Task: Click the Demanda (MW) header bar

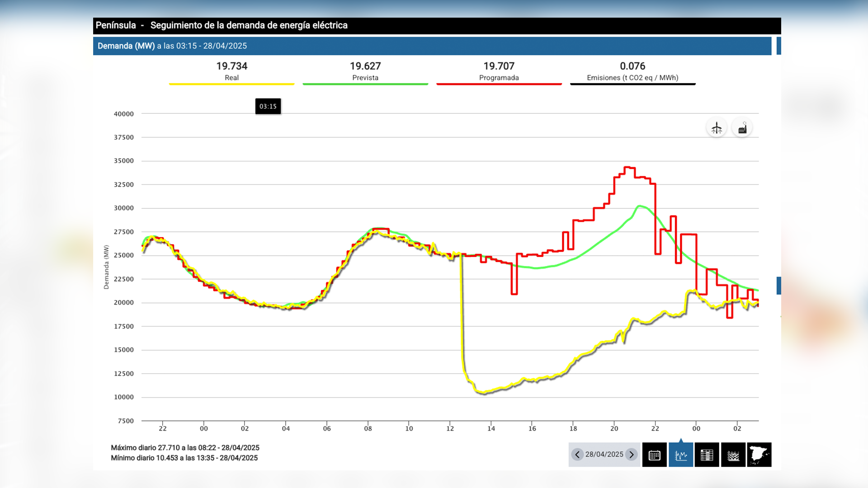Action: (x=432, y=46)
